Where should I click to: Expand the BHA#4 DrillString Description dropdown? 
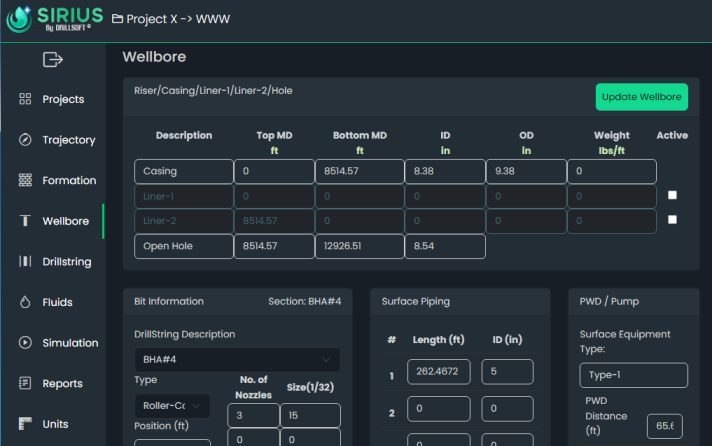[237, 360]
